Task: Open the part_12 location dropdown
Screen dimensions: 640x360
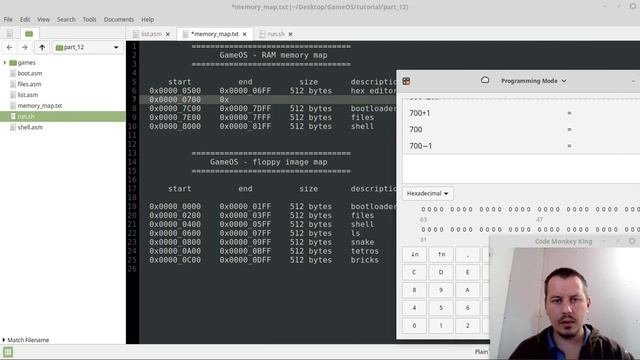Action: (87, 47)
